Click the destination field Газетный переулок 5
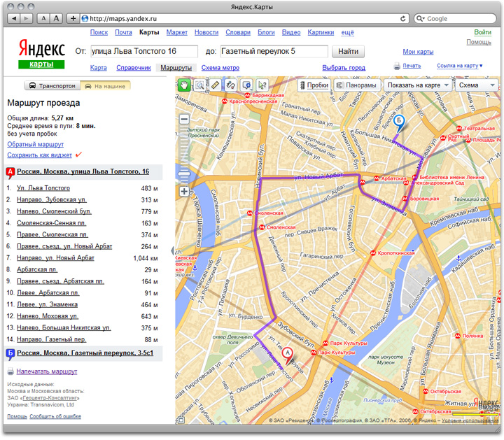Screen dimensions: 504x440 (274, 51)
